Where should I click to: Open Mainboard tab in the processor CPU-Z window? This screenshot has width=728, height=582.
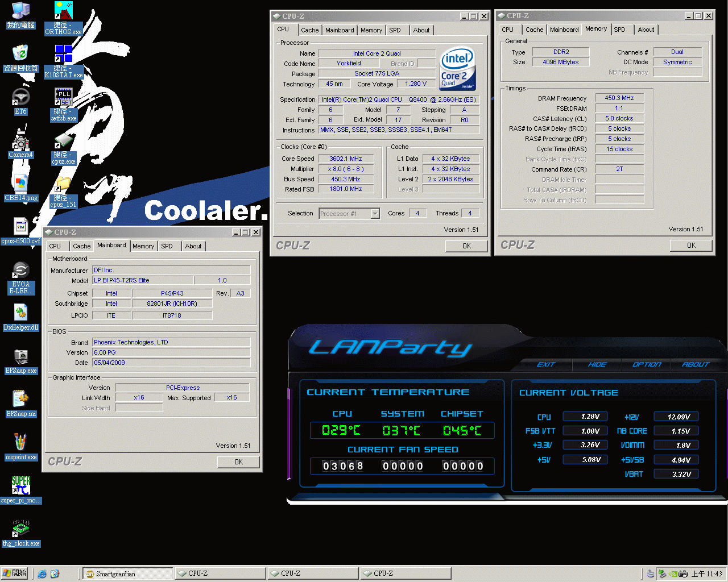[340, 30]
